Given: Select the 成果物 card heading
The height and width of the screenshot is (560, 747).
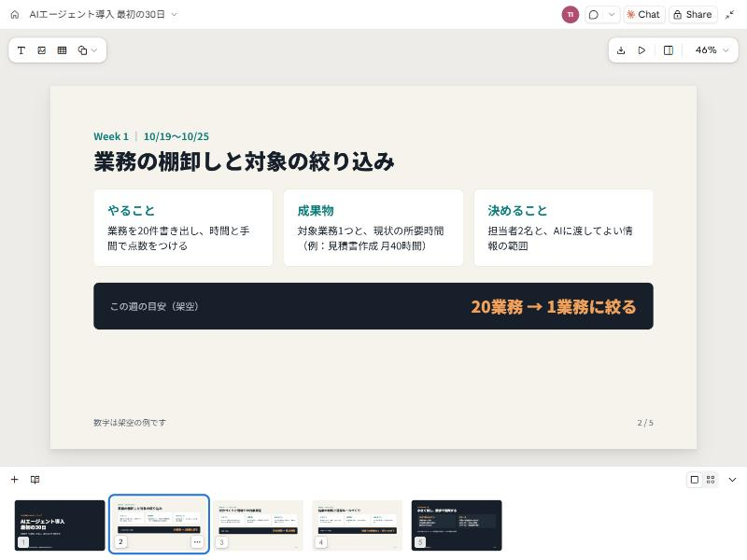Looking at the screenshot, I should pos(316,211).
